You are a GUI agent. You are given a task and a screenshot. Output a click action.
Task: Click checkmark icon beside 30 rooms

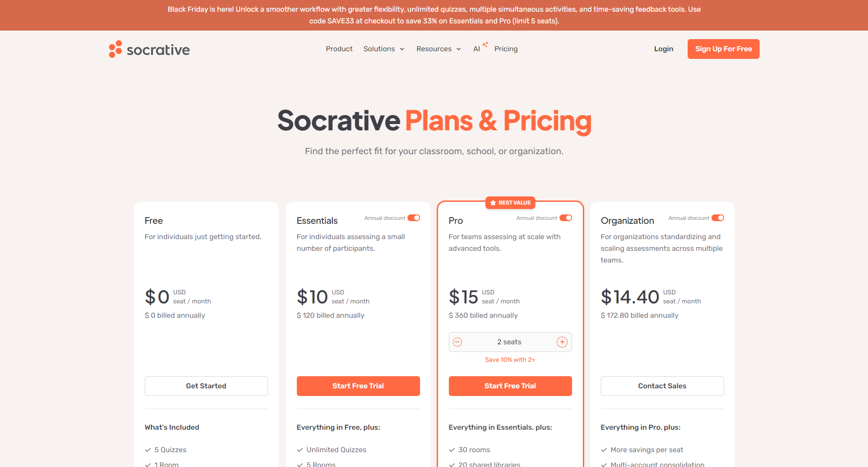(x=452, y=450)
